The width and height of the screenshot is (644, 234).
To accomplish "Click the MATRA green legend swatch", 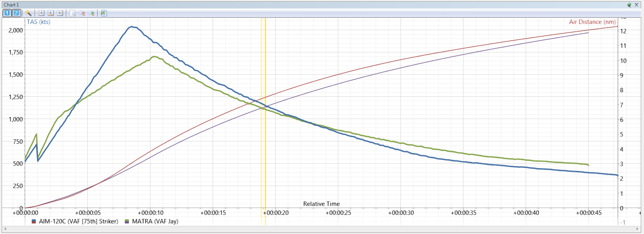I will pos(127,221).
